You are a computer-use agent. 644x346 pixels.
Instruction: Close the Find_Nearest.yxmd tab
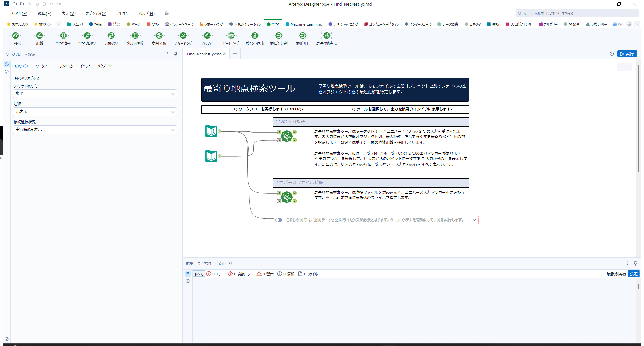(x=224, y=54)
